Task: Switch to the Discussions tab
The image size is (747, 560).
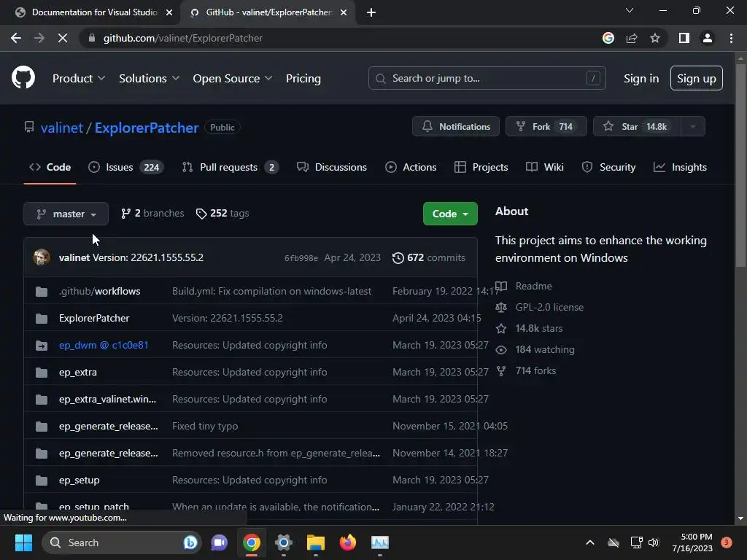Action: pos(332,167)
